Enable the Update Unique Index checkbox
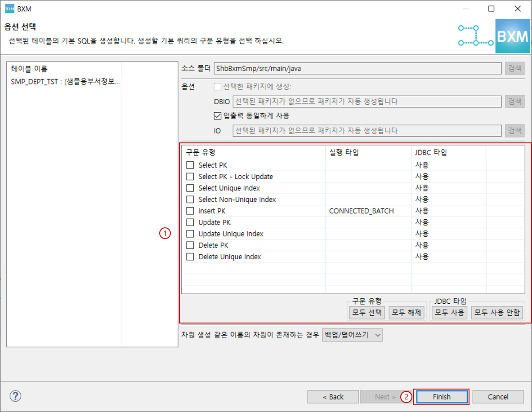The width and height of the screenshot is (532, 412). pos(189,233)
